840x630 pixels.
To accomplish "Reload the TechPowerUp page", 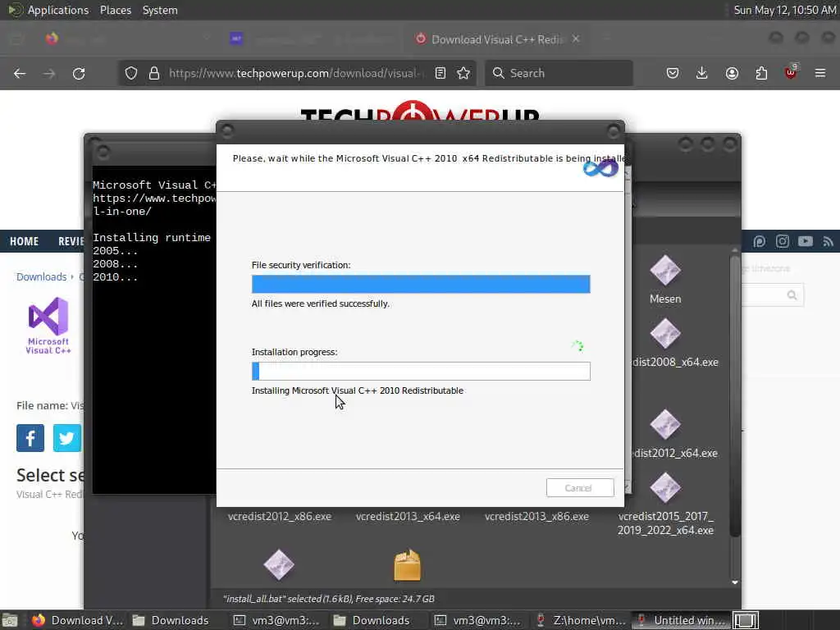I will [79, 73].
